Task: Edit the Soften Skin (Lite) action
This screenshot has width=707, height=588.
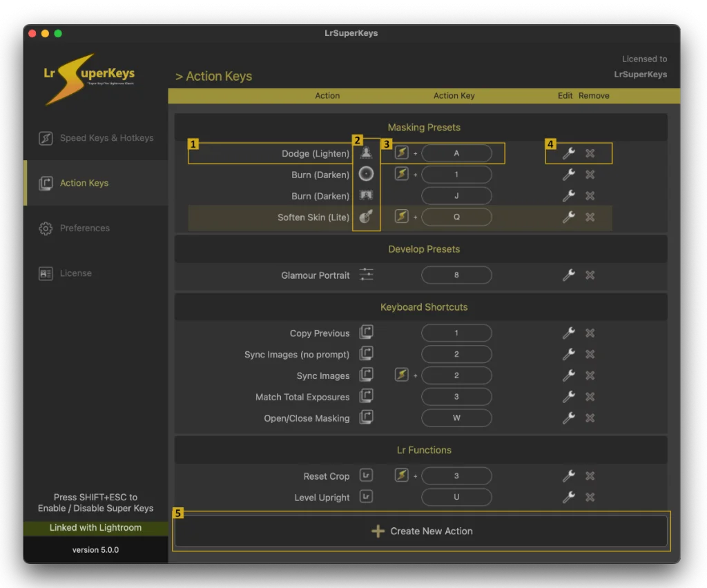Action: [x=569, y=217]
